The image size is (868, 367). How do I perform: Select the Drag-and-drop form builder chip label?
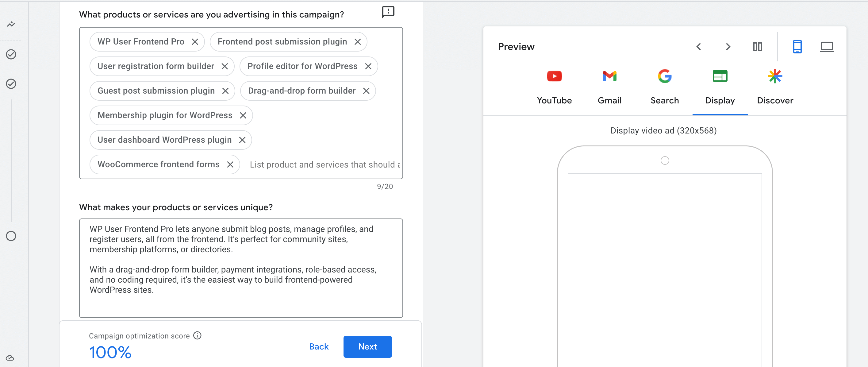point(301,91)
